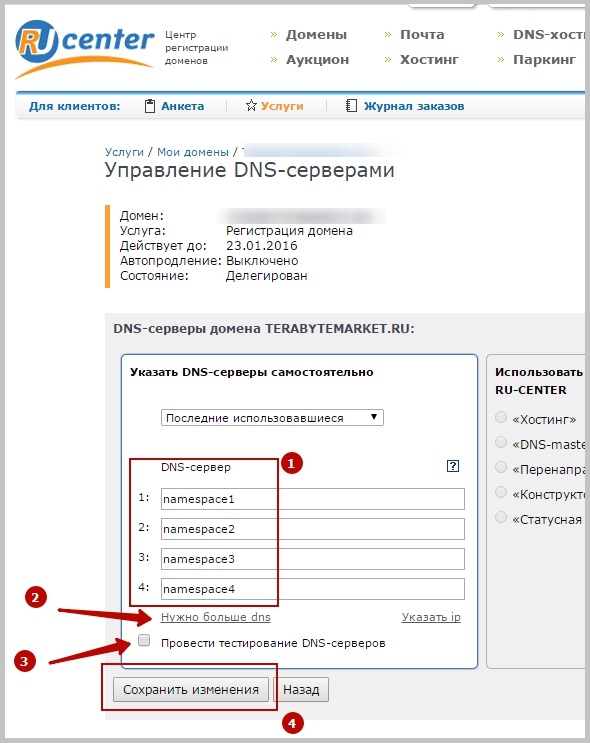
Task: Click the Анкета clipboard icon
Action: pyautogui.click(x=150, y=106)
